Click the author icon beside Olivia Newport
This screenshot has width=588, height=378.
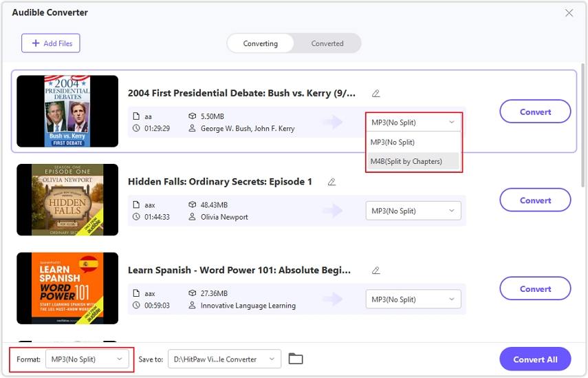(192, 217)
